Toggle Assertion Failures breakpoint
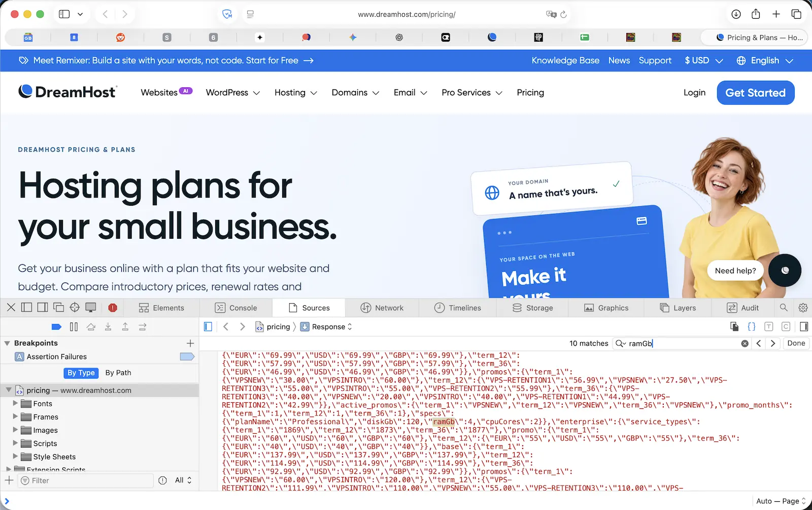The image size is (812, 510). 187,357
